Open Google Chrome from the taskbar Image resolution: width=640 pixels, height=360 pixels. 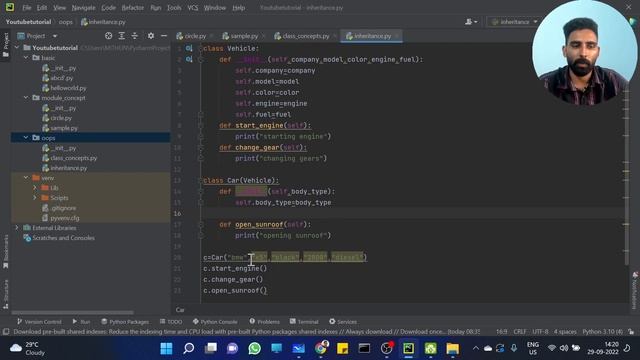point(321,349)
